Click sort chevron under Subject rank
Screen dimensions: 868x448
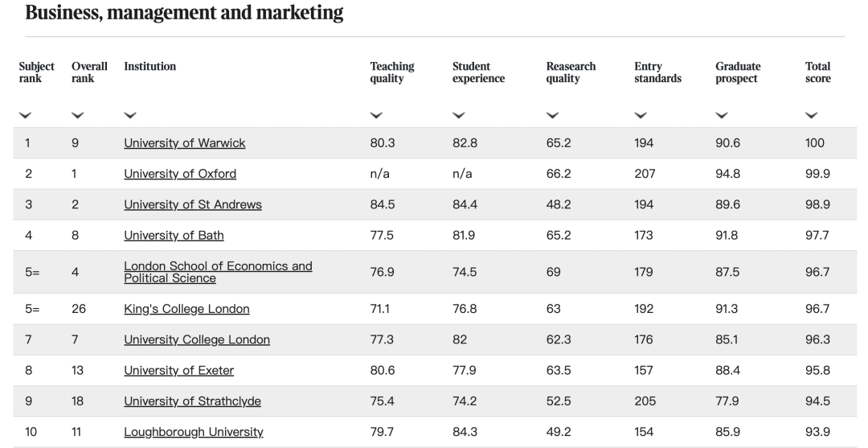pyautogui.click(x=25, y=117)
